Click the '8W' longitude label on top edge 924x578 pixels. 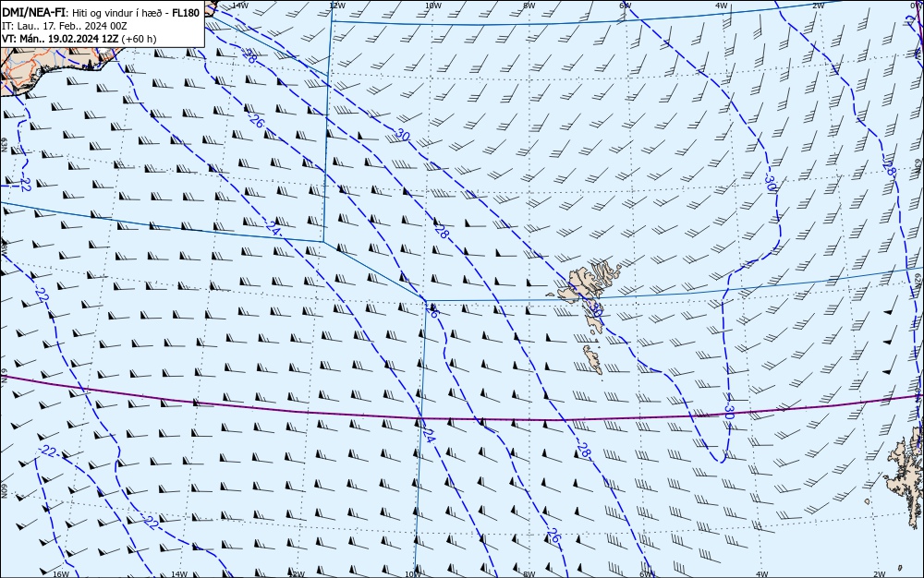[529, 5]
